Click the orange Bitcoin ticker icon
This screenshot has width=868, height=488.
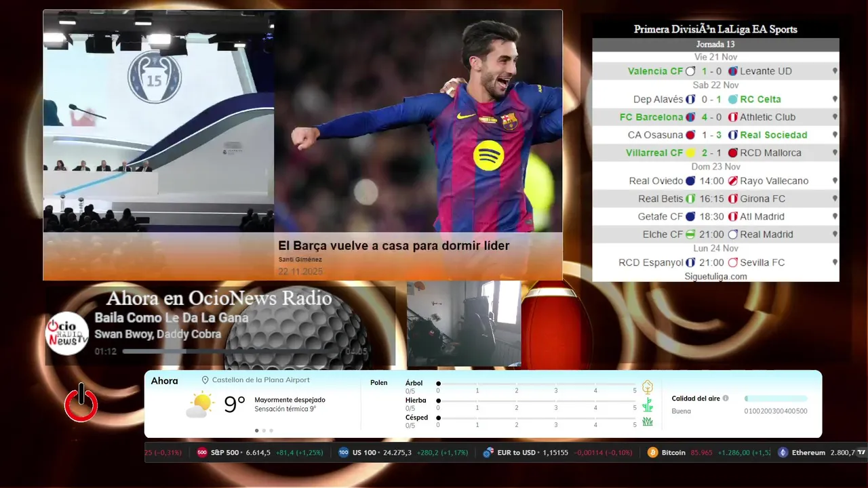pyautogui.click(x=653, y=453)
